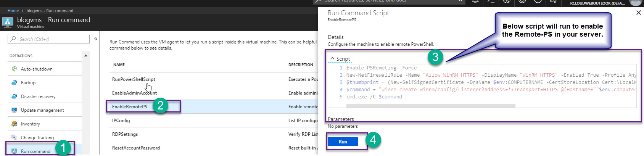Click the Change tracking icon

click(x=14, y=138)
